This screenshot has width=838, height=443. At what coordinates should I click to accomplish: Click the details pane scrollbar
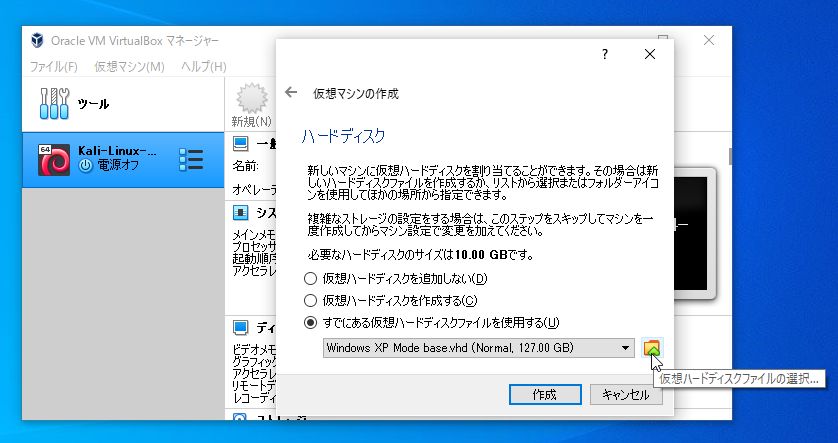730,157
